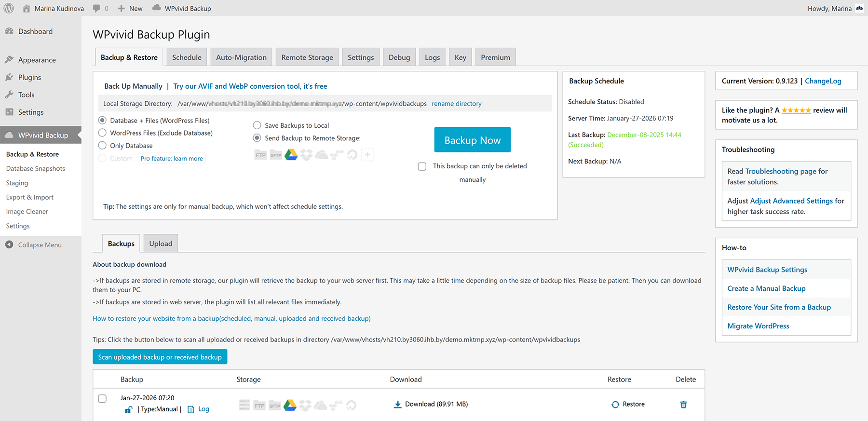Click Google Drive icon in Jan-27-2026 backup row
The width and height of the screenshot is (868, 421).
tap(290, 405)
